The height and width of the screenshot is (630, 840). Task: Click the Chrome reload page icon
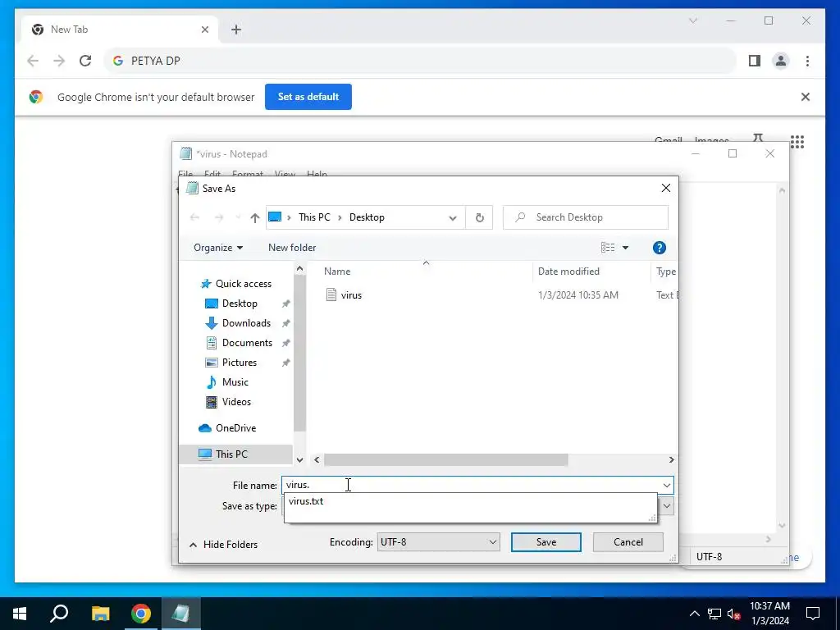click(85, 61)
